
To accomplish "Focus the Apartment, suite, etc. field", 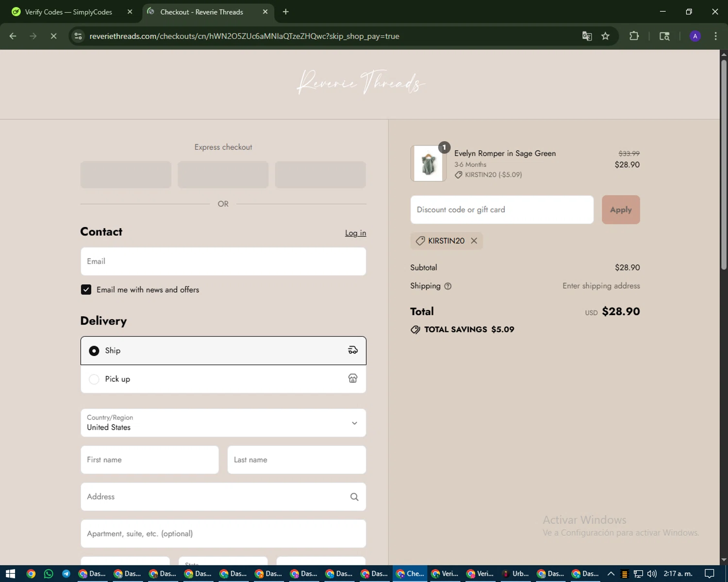I will (223, 533).
